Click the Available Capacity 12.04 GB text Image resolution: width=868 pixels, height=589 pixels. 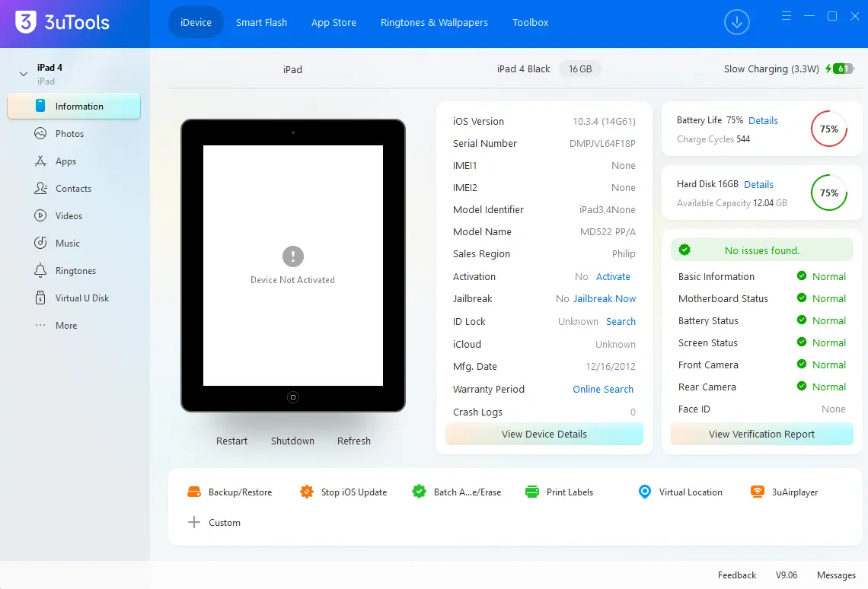pos(732,203)
